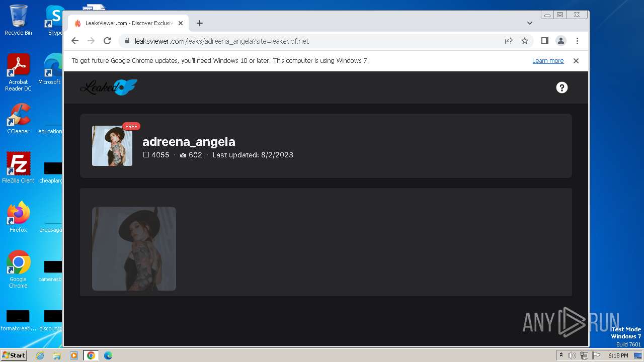
Task: Click the volume speaker tray icon
Action: 572,355
